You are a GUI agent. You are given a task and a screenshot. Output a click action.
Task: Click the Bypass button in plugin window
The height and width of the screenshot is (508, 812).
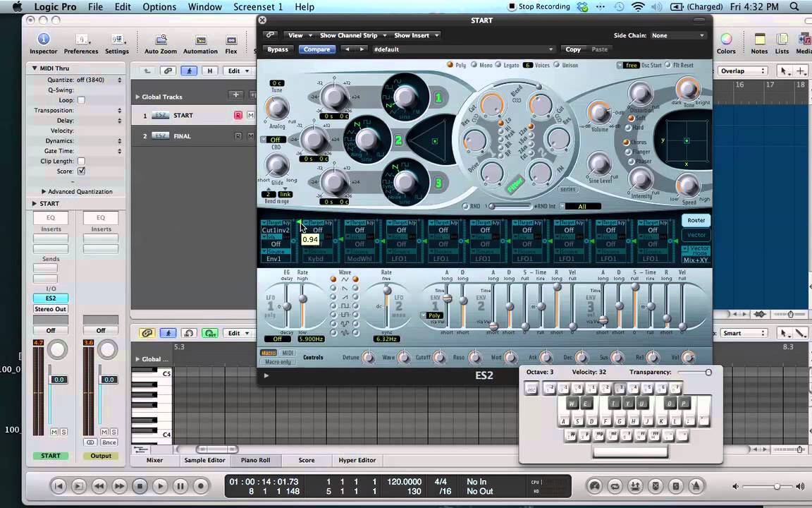[278, 49]
